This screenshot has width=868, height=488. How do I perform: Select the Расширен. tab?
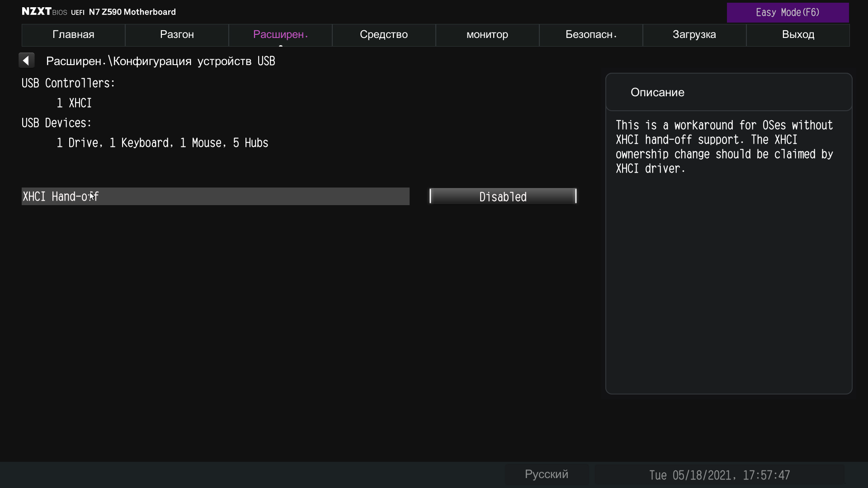[280, 35]
